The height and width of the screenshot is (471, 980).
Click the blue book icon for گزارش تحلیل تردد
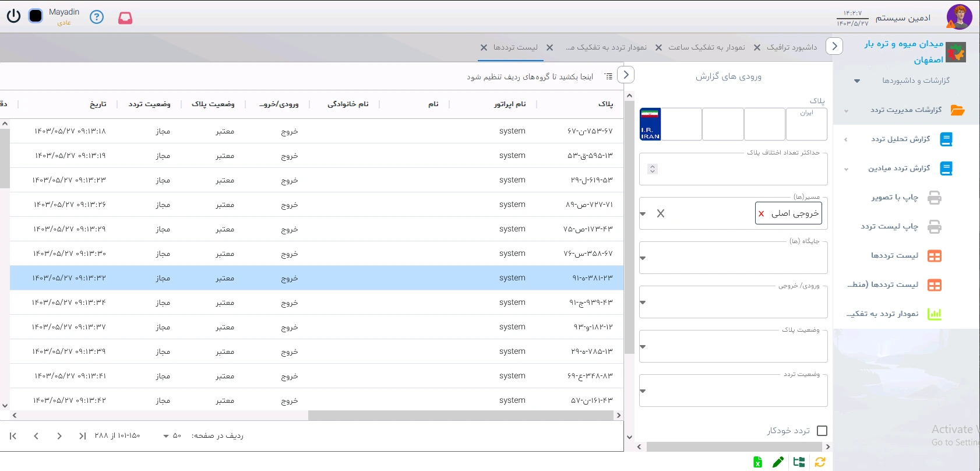click(x=946, y=139)
